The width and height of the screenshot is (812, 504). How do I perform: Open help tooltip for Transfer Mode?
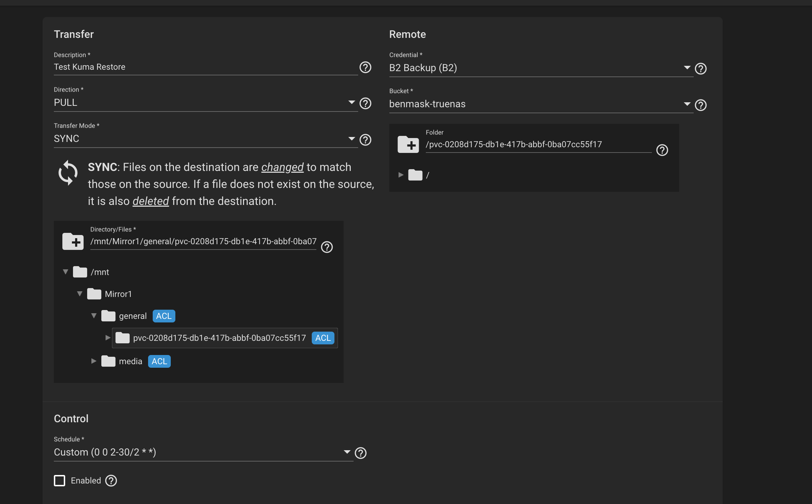point(365,140)
